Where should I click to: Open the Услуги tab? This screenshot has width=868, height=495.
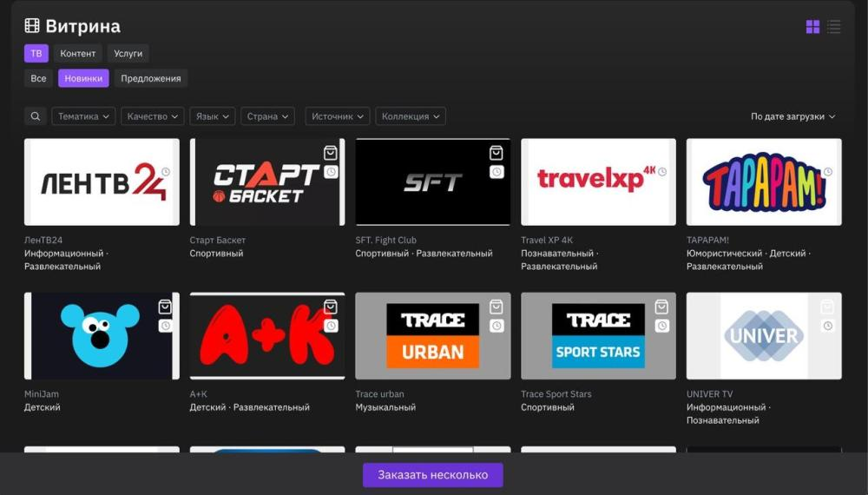(x=128, y=54)
